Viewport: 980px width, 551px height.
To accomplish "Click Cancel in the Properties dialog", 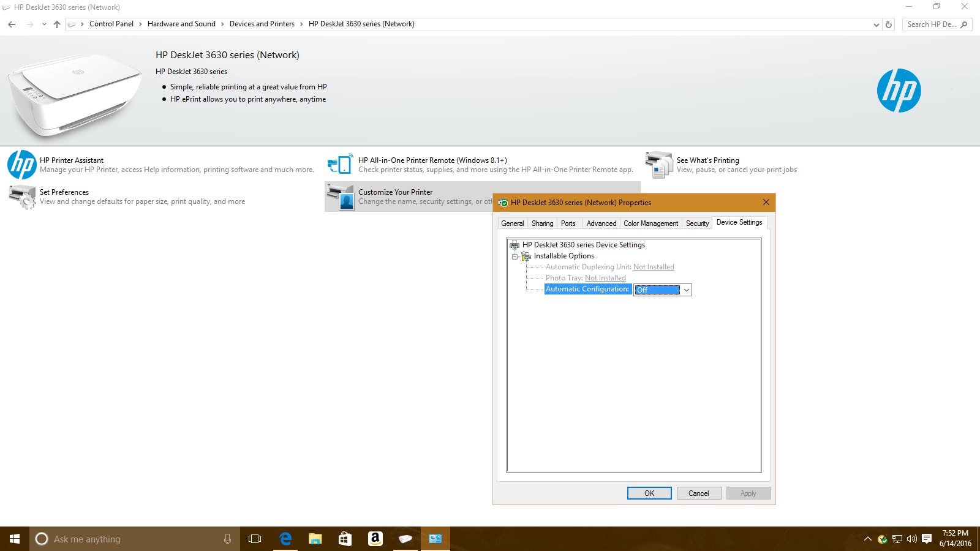I will (x=698, y=493).
